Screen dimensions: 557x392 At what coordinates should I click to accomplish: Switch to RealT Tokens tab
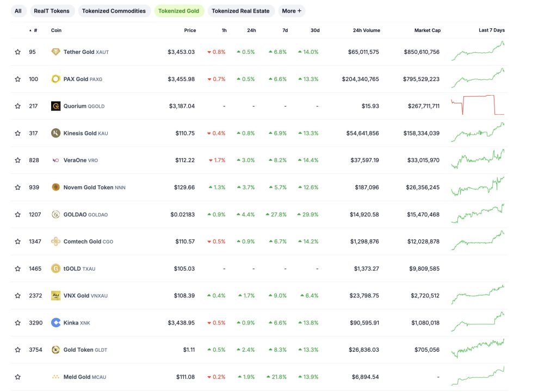click(52, 11)
